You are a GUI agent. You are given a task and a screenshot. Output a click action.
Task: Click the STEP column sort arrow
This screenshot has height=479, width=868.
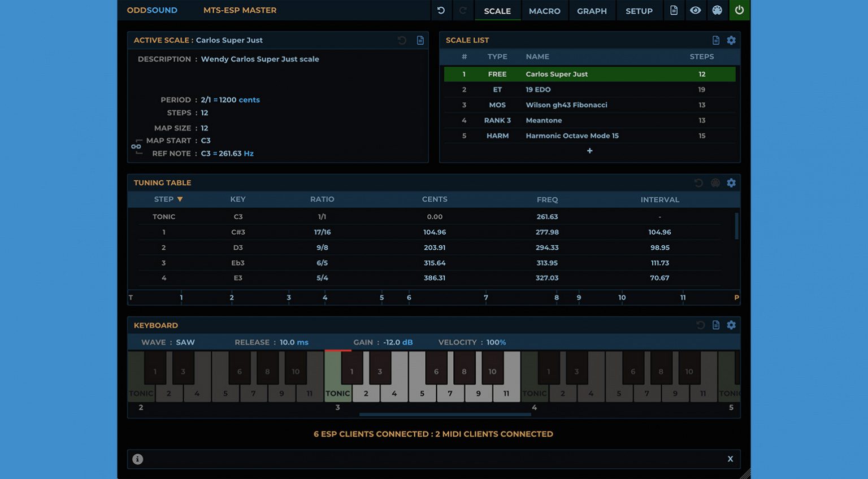[x=180, y=199]
